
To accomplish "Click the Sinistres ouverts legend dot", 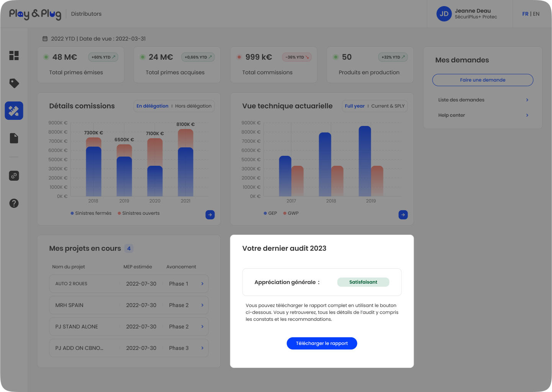I will [x=120, y=213].
